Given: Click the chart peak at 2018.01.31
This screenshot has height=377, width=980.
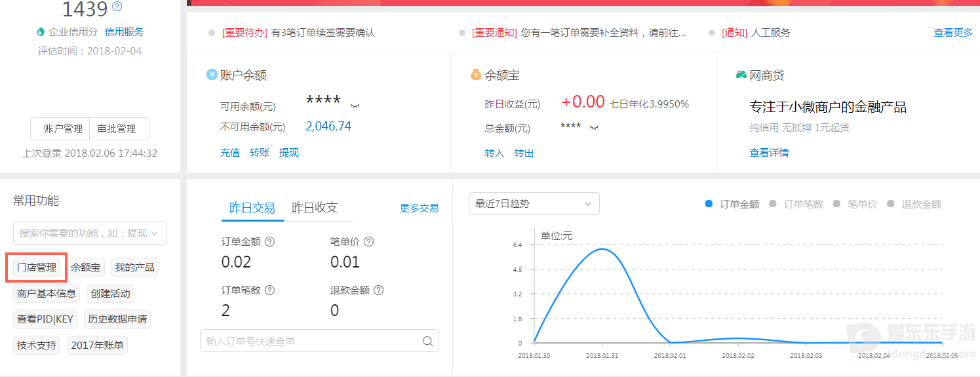Looking at the screenshot, I should pos(602,249).
